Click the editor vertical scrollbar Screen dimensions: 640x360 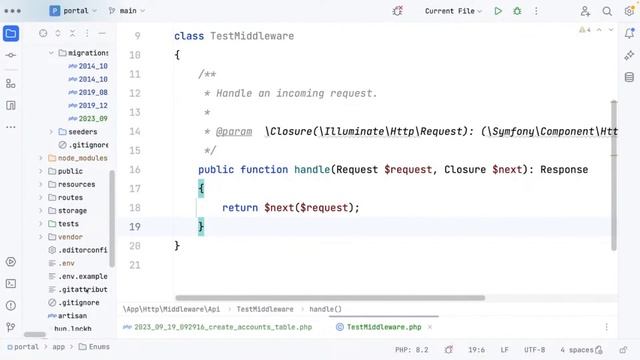(x=614, y=176)
